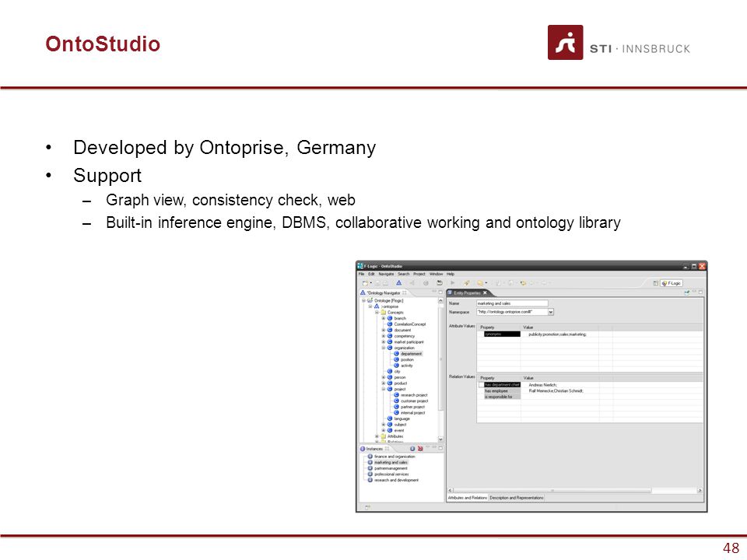Select the finance and organisation instance
747x560 pixels.
[391, 457]
